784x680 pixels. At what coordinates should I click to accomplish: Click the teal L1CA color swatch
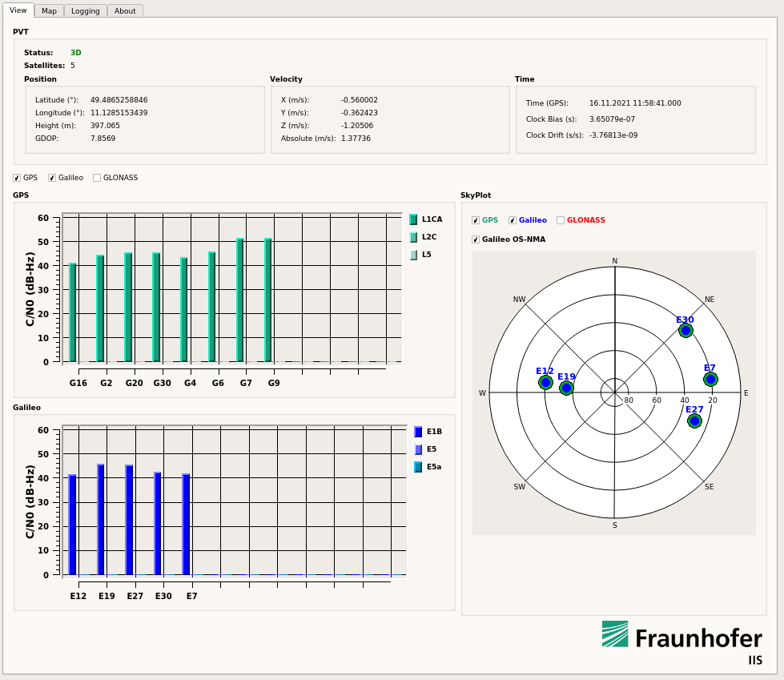click(416, 219)
